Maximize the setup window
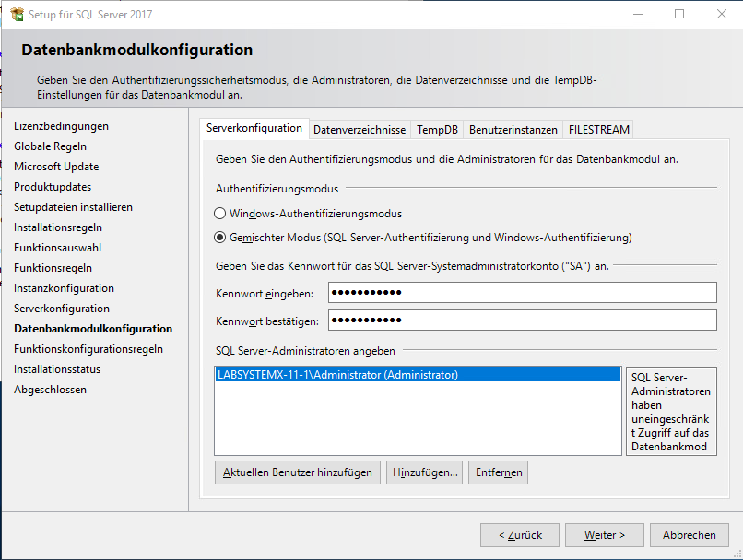Viewport: 743px width, 560px height. pos(679,14)
